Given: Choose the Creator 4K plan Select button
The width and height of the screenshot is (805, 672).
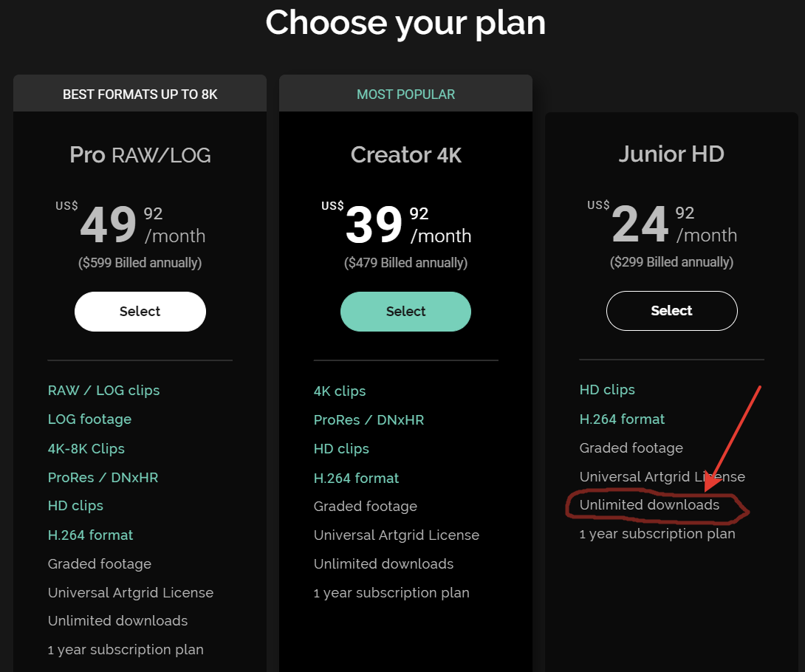Looking at the screenshot, I should pyautogui.click(x=405, y=312).
